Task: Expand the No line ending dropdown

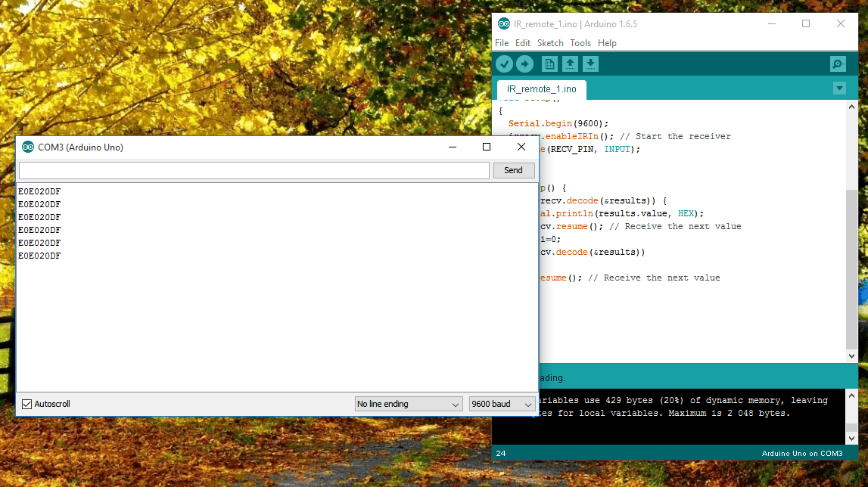Action: (409, 404)
